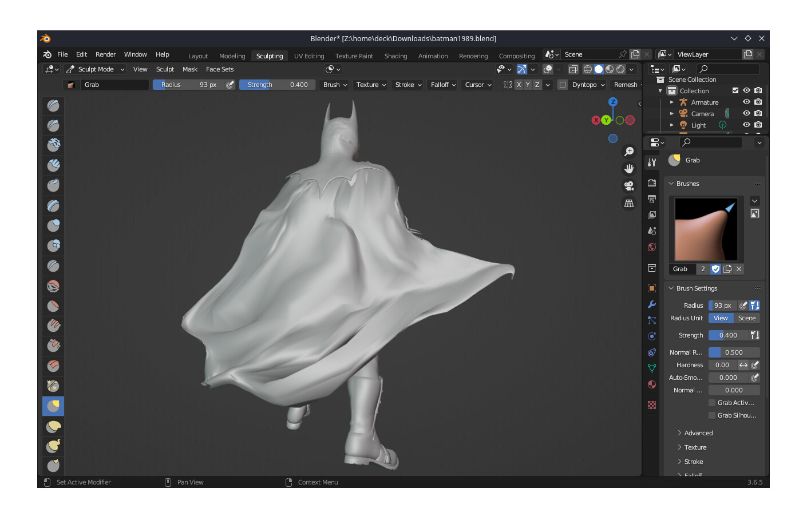This screenshot has height=532, width=807.
Task: Select the Draw sculpt brush tool
Action: (53, 106)
